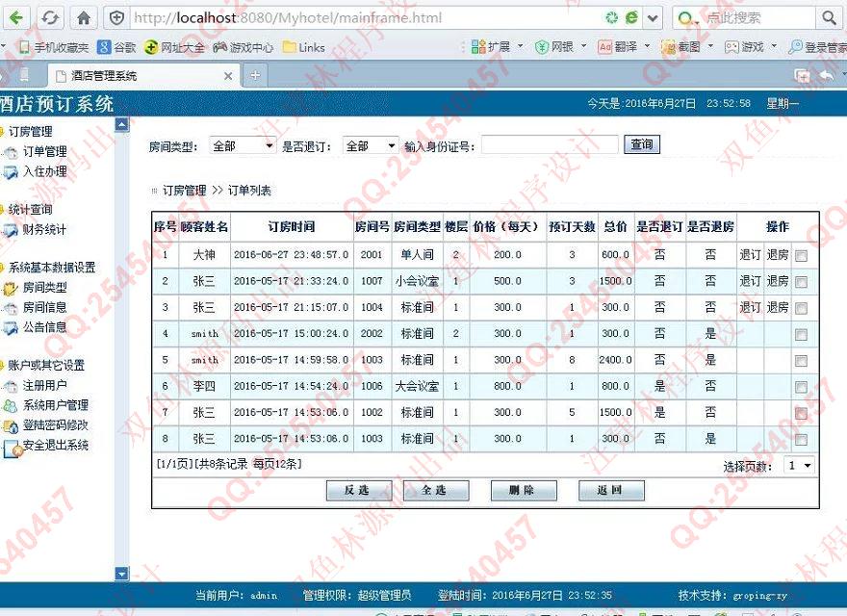Open the 选择页数 page selector

[x=799, y=466]
